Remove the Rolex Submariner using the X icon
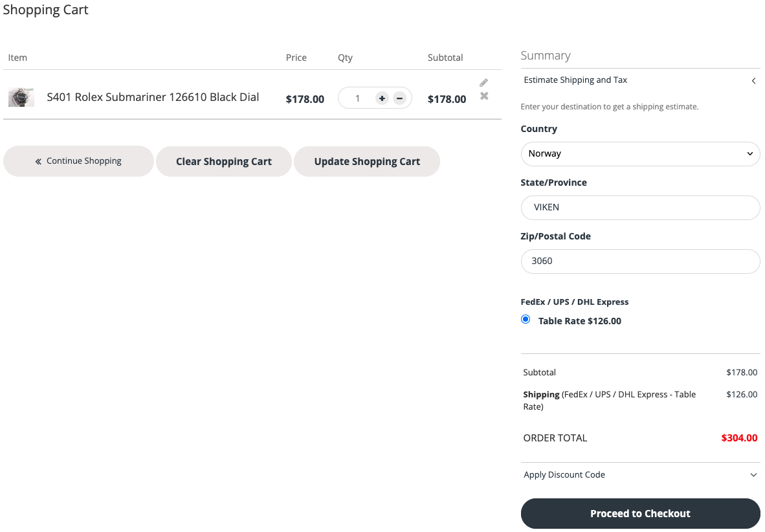Screen dimensions: 765x532 (x=484, y=96)
